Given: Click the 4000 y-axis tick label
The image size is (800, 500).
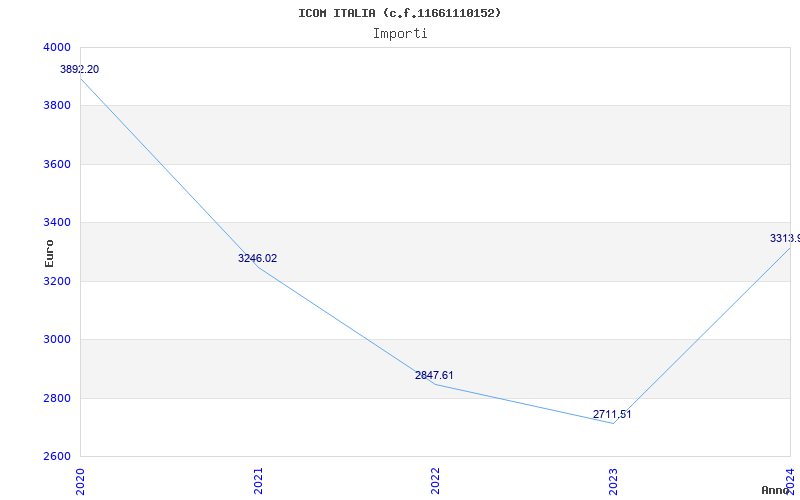Looking at the screenshot, I should [57, 47].
